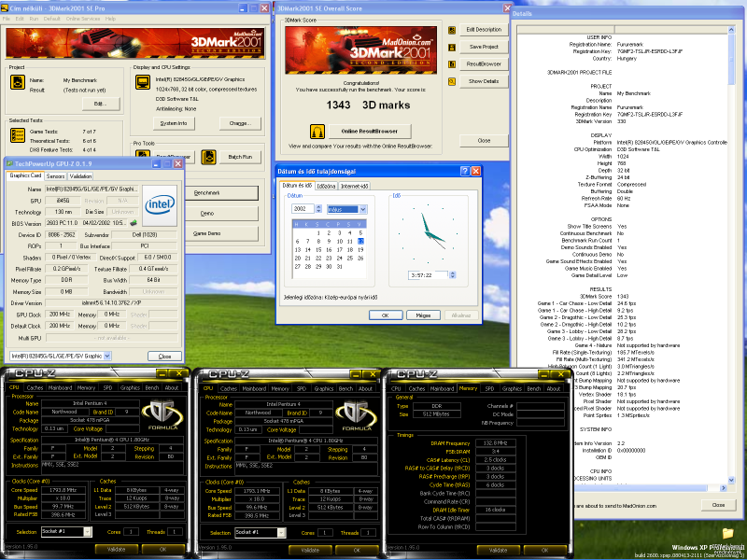Open the Help menu in 3DMark2001
Viewport: 747px width, 560px height.
click(x=110, y=19)
